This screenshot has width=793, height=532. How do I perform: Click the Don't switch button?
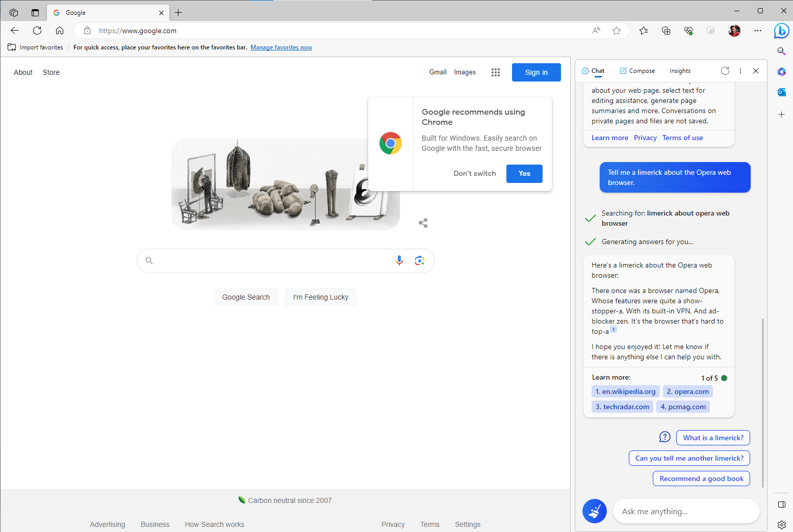[x=475, y=173]
